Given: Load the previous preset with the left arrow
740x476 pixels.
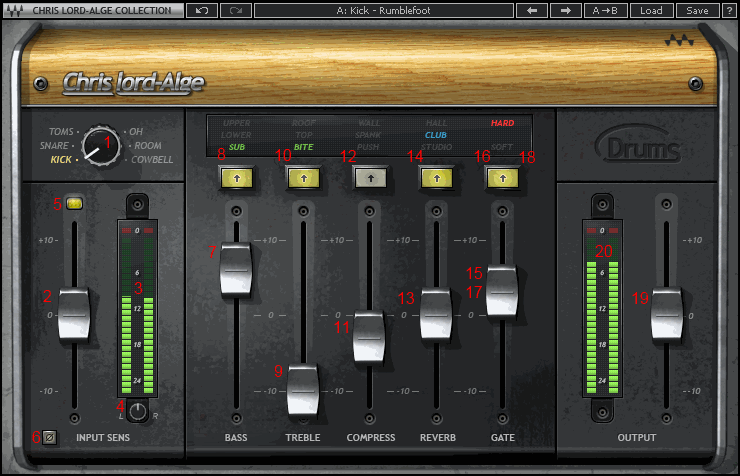Looking at the screenshot, I should pyautogui.click(x=530, y=11).
